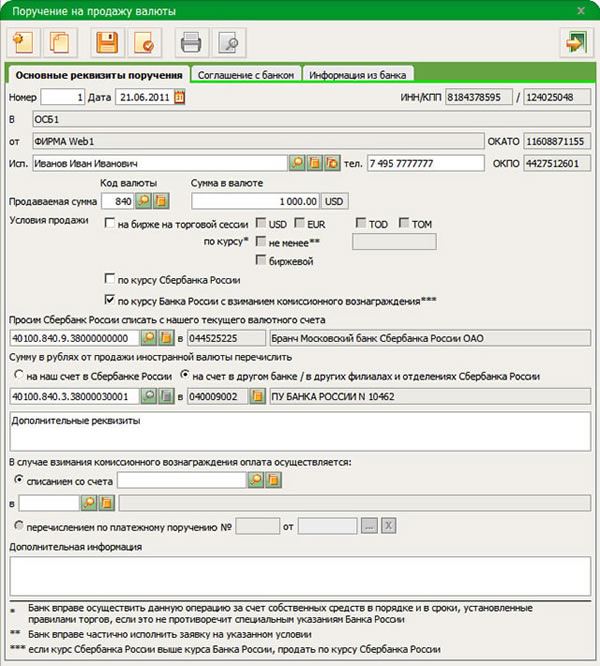Click the copy document toolbar icon
Image resolution: width=600 pixels, height=666 pixels.
point(61,42)
